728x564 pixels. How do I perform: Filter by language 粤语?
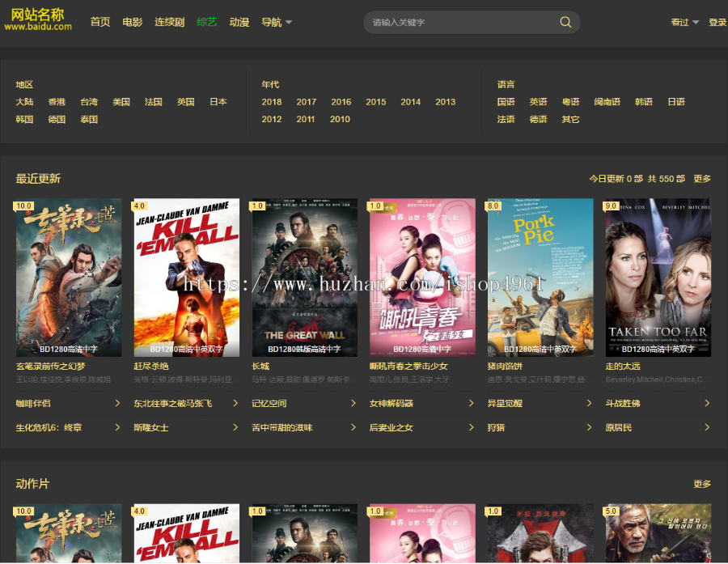570,102
